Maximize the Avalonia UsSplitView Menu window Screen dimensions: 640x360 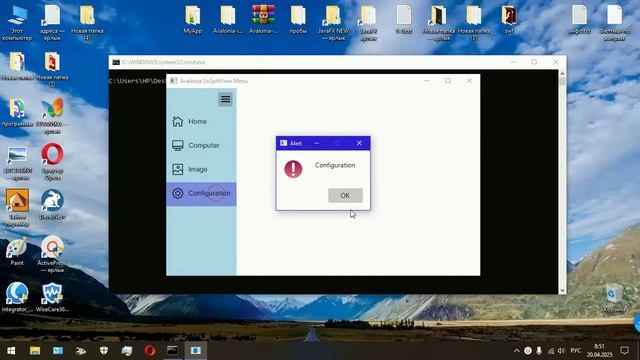448,81
